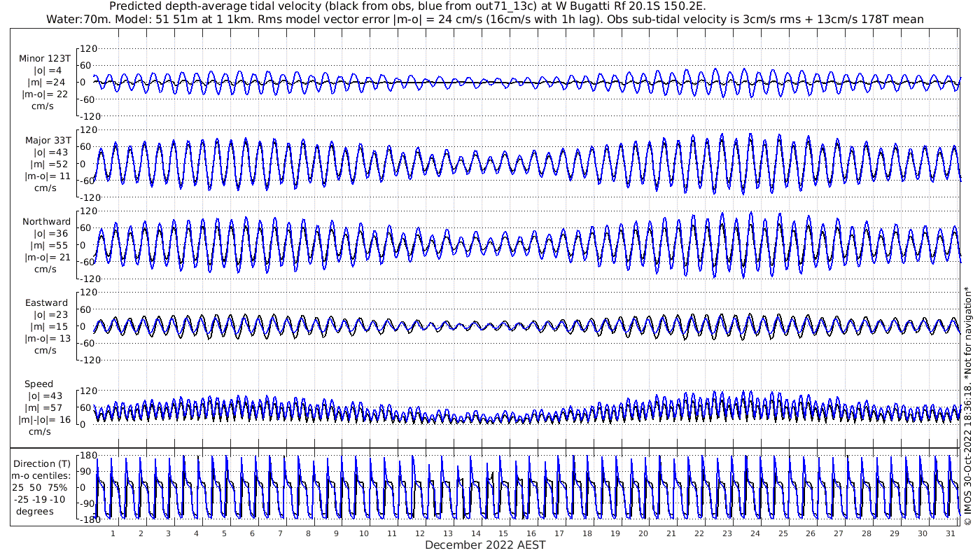This screenshot has height=560, width=980.
Task: Click the "|m-o|= 11" value
Action: coord(46,176)
